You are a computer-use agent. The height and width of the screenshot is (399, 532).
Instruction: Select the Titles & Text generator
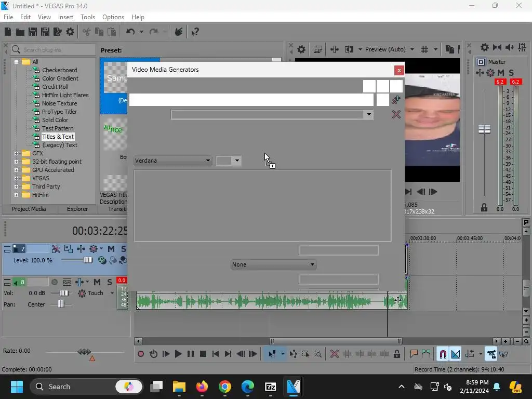[58, 137]
